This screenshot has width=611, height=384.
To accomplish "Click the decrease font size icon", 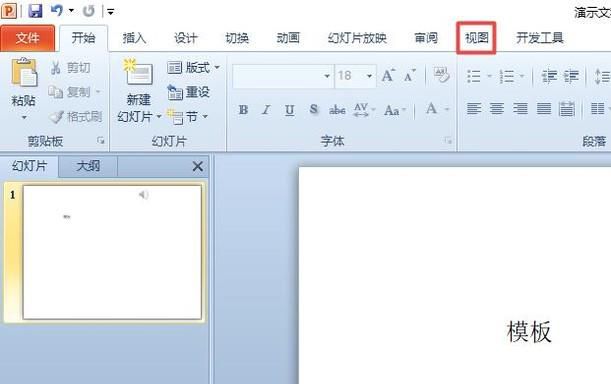I will 409,76.
